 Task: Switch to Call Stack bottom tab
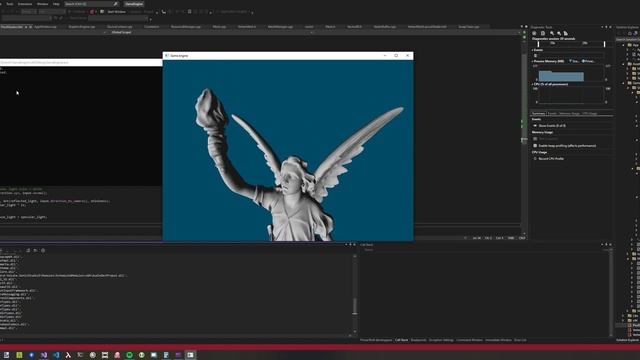click(x=402, y=340)
